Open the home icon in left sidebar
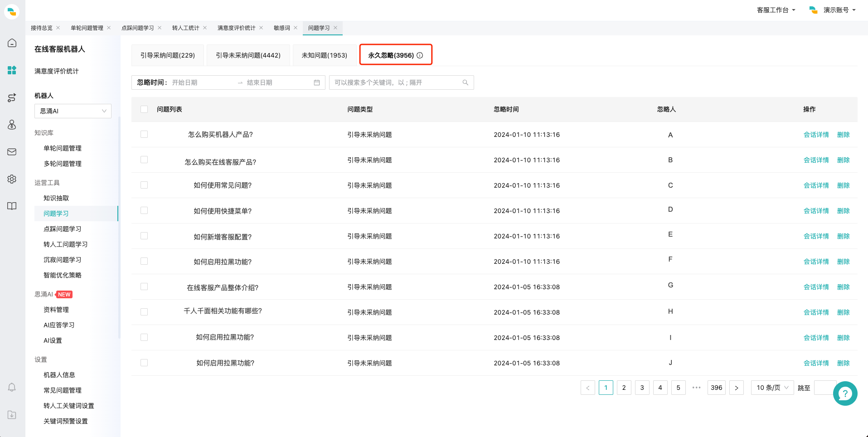868x437 pixels. pos(12,43)
